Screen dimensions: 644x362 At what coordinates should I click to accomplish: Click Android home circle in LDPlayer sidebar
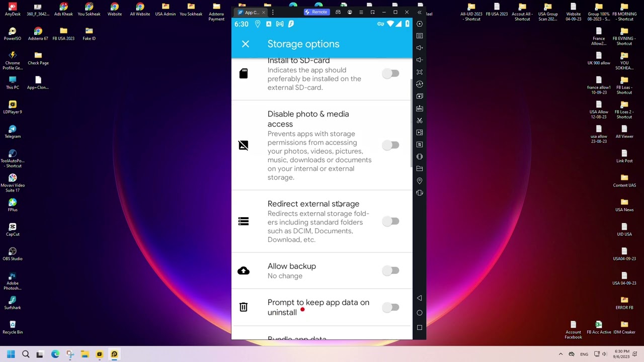click(420, 313)
